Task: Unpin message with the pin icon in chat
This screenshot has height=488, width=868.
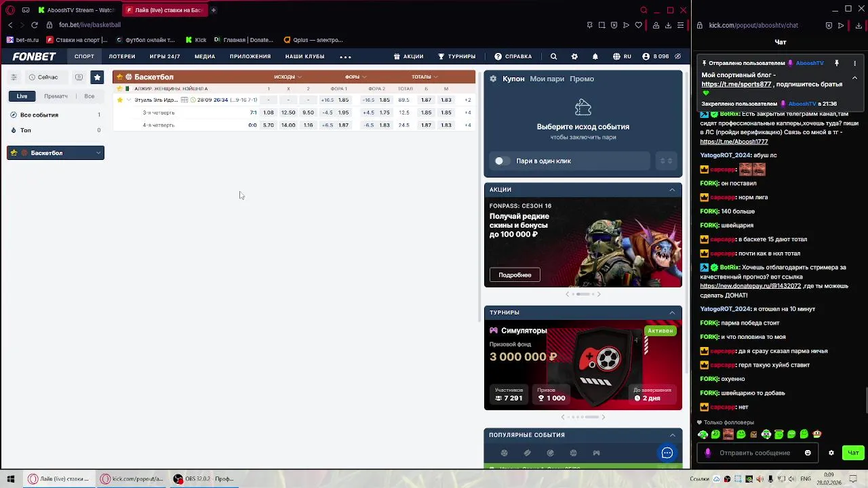Action: (x=837, y=63)
